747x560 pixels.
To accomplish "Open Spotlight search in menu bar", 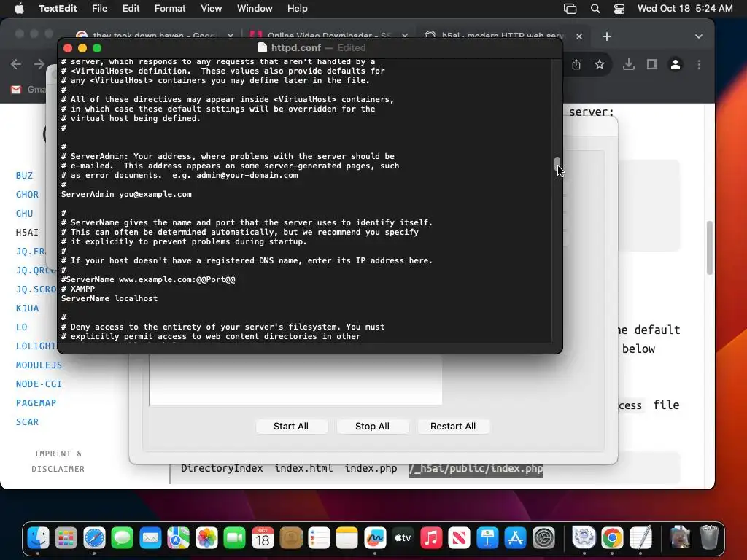I will [x=595, y=9].
